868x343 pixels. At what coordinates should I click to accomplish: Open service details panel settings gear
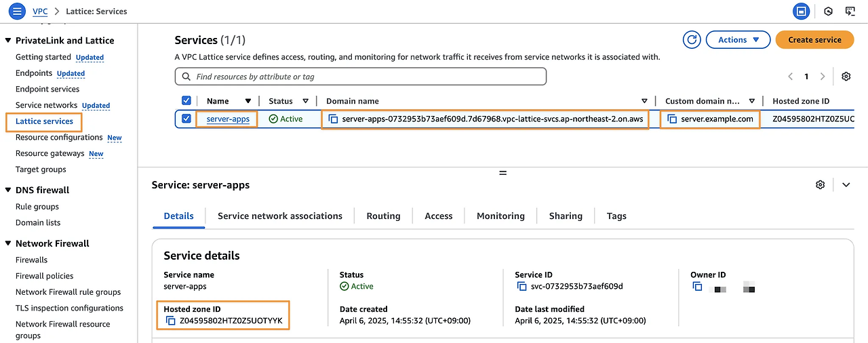click(x=820, y=185)
